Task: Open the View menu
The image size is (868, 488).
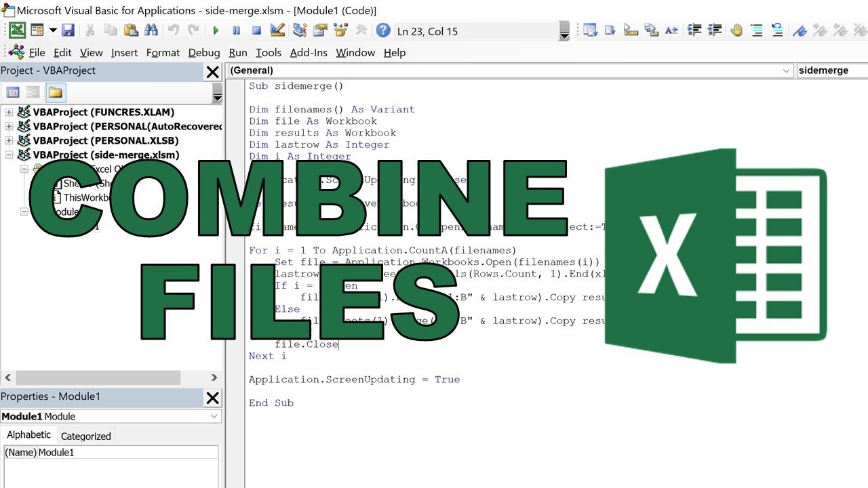Action: point(91,52)
